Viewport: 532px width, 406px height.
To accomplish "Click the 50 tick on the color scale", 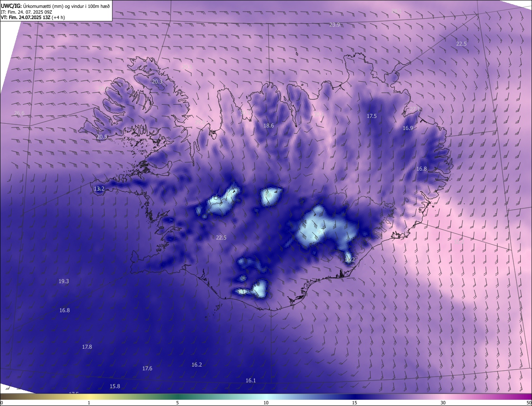I will pyautogui.click(x=529, y=403).
